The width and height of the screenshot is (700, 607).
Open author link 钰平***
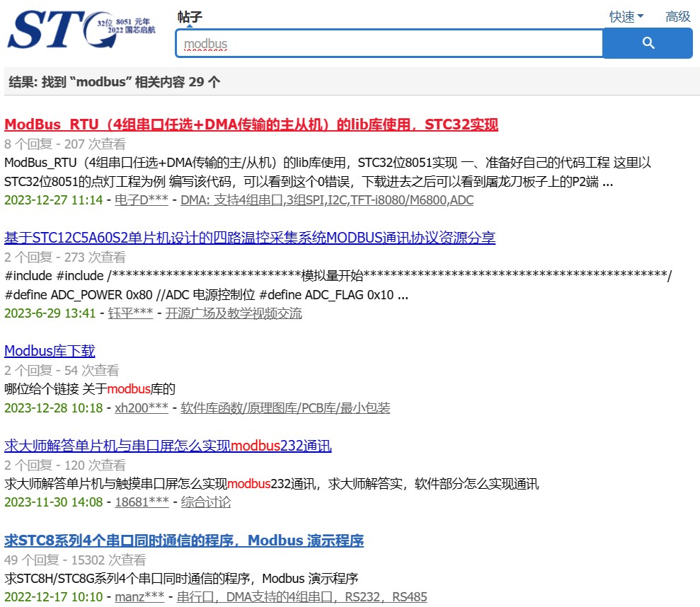pos(130,313)
